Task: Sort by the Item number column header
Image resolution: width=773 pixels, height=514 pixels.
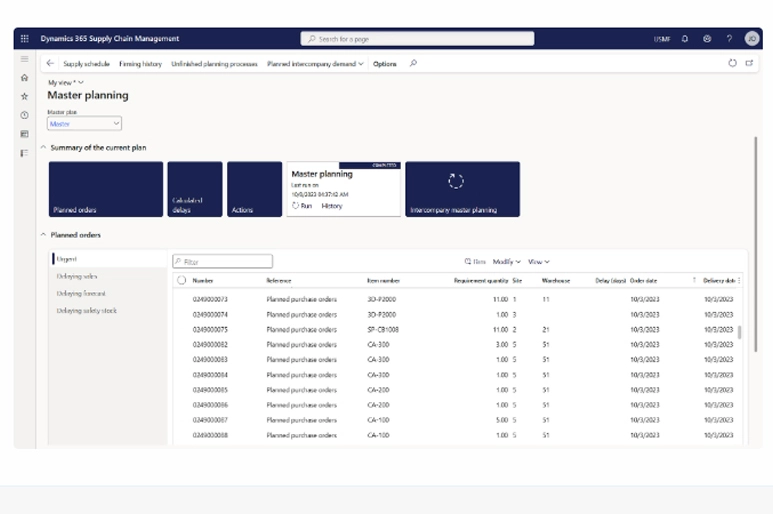Action: (x=383, y=280)
